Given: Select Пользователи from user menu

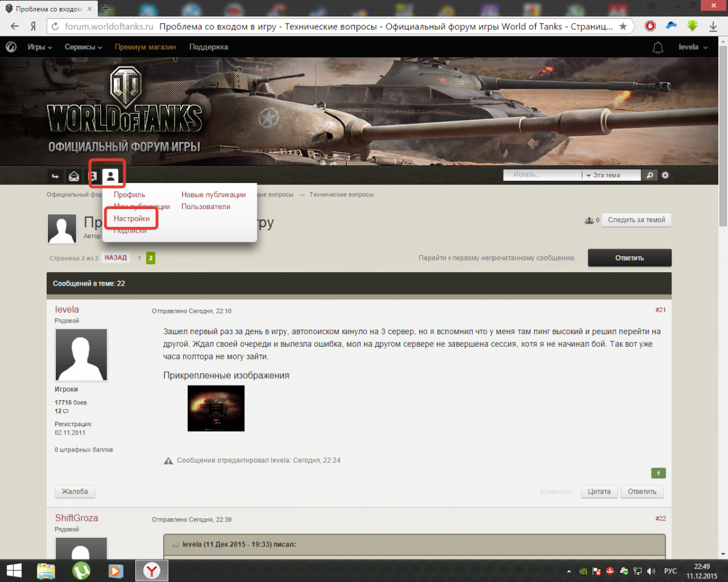Looking at the screenshot, I should [x=206, y=206].
